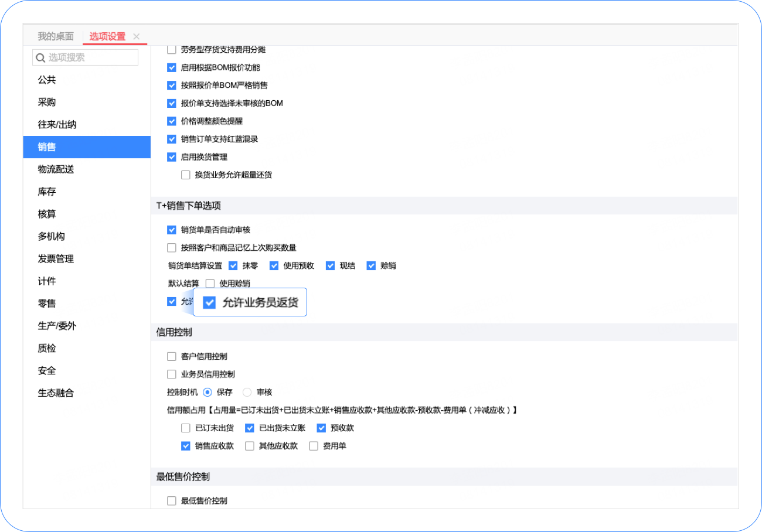The height and width of the screenshot is (532, 762).
Task: Uncheck the 抹零 settlement option
Action: 233,265
